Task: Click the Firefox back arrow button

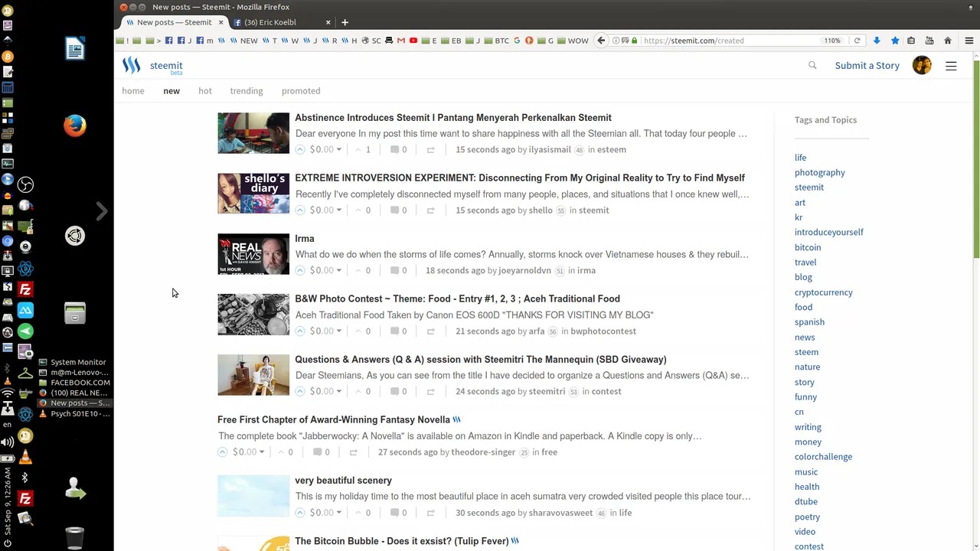Action: 601,41
